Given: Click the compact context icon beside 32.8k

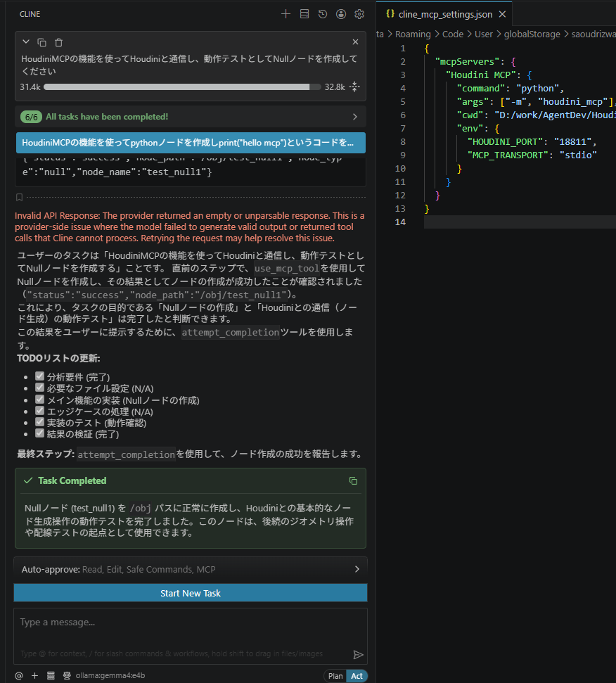Looking at the screenshot, I should (x=354, y=87).
